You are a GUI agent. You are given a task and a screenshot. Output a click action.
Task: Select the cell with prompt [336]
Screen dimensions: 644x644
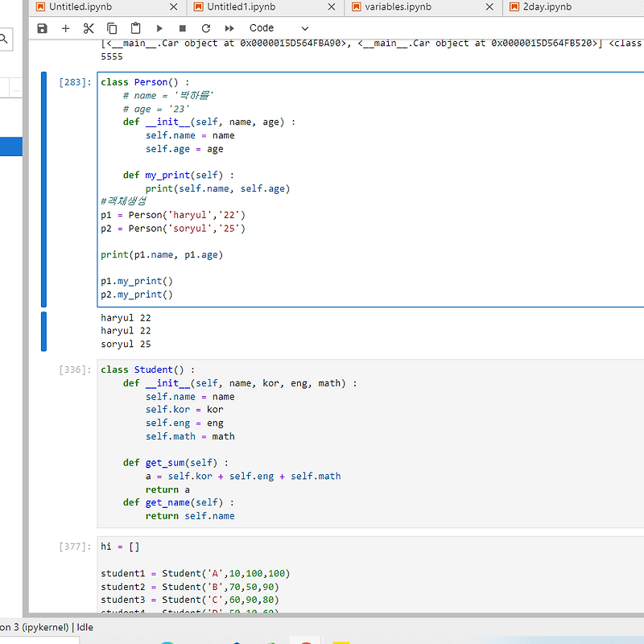75,370
